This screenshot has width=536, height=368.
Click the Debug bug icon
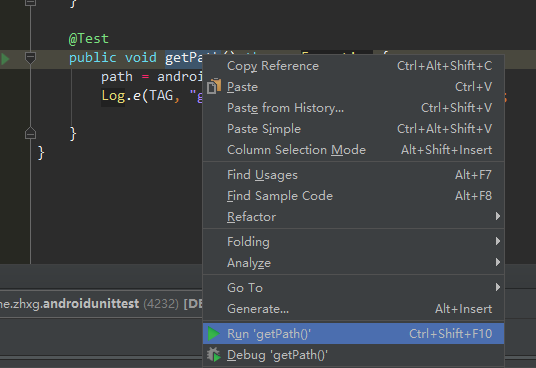pos(214,355)
